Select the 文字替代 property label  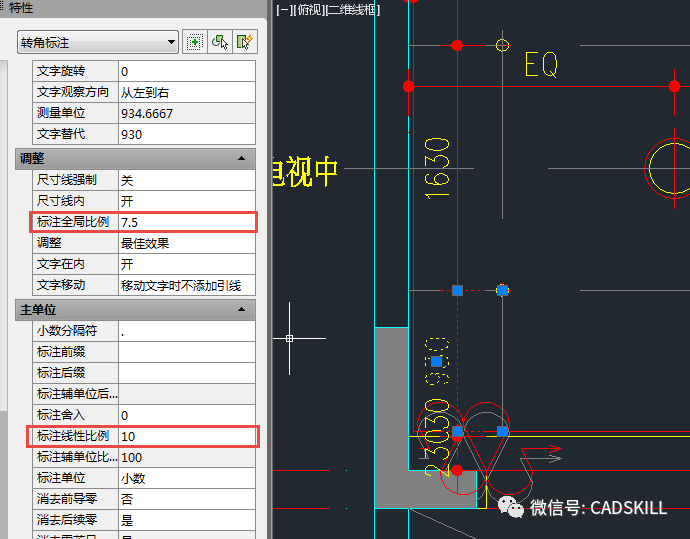coord(61,134)
